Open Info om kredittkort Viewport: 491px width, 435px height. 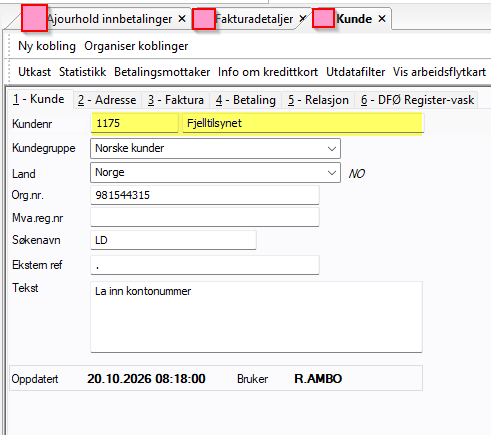(x=268, y=72)
